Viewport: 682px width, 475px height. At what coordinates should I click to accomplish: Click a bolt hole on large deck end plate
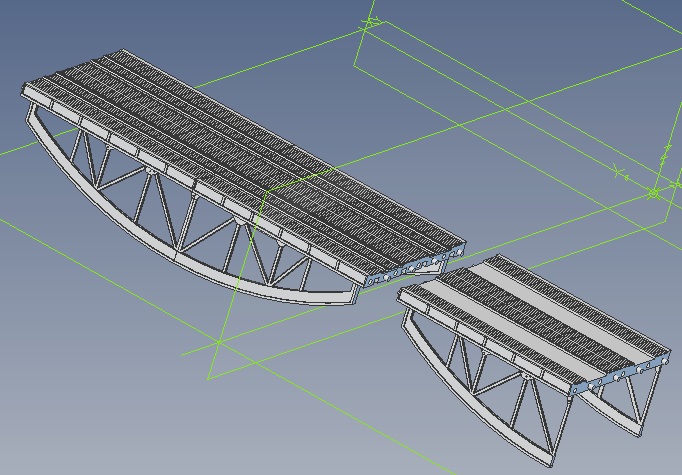[385, 277]
